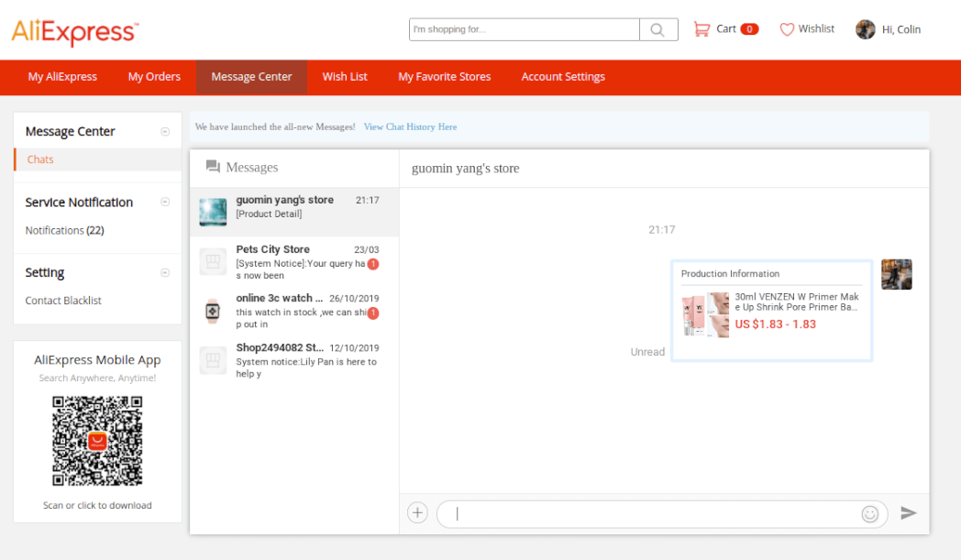The width and height of the screenshot is (961, 560).
Task: Click 30ml VENZEN W Primer product title
Action: (x=797, y=302)
